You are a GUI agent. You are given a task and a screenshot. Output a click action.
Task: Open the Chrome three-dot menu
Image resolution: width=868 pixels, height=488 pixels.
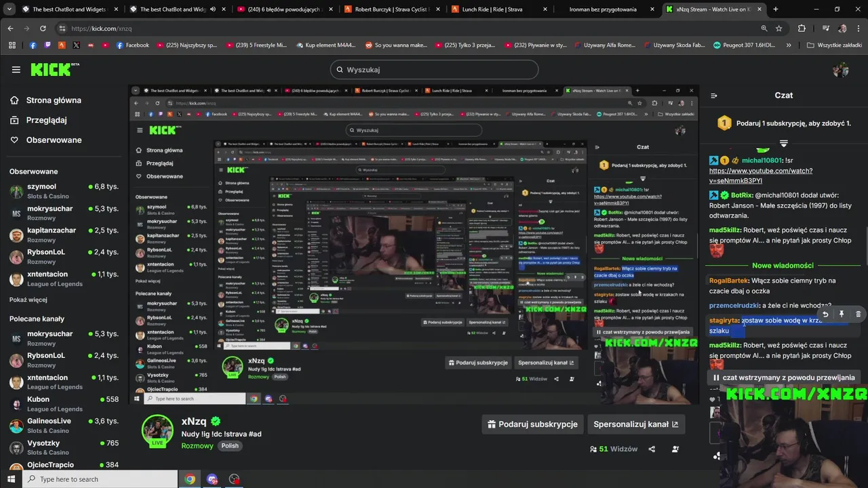(859, 28)
